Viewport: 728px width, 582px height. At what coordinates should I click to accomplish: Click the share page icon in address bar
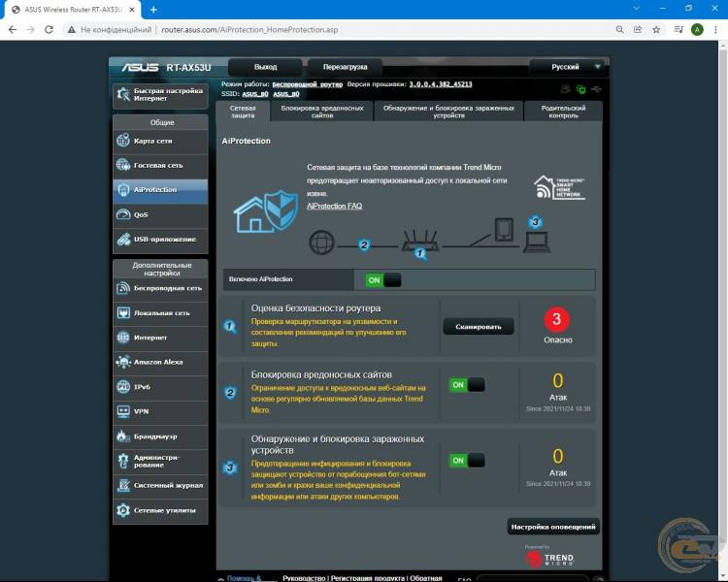click(x=638, y=30)
